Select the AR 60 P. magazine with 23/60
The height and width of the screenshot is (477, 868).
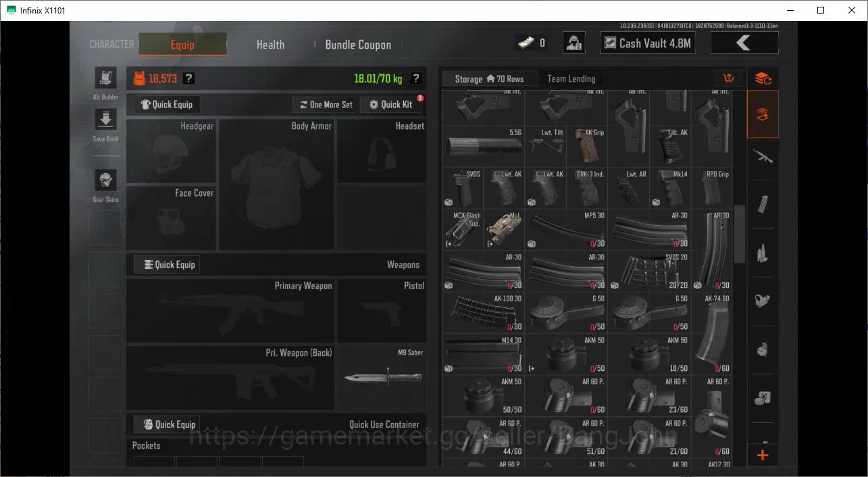(649, 396)
